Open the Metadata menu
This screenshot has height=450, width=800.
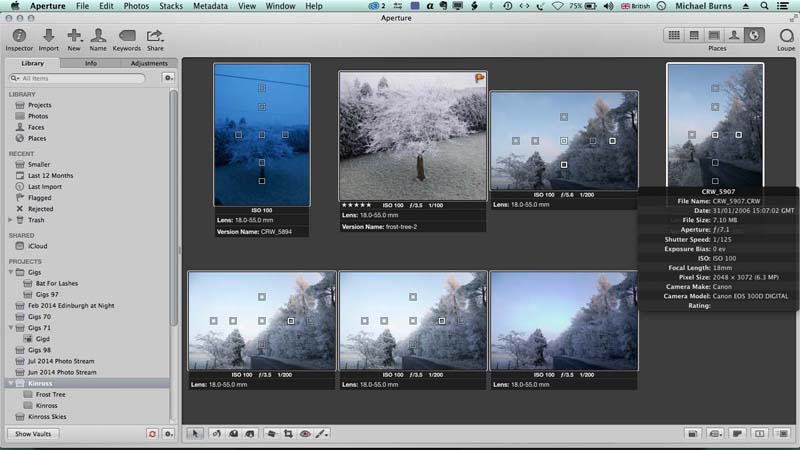tap(210, 6)
